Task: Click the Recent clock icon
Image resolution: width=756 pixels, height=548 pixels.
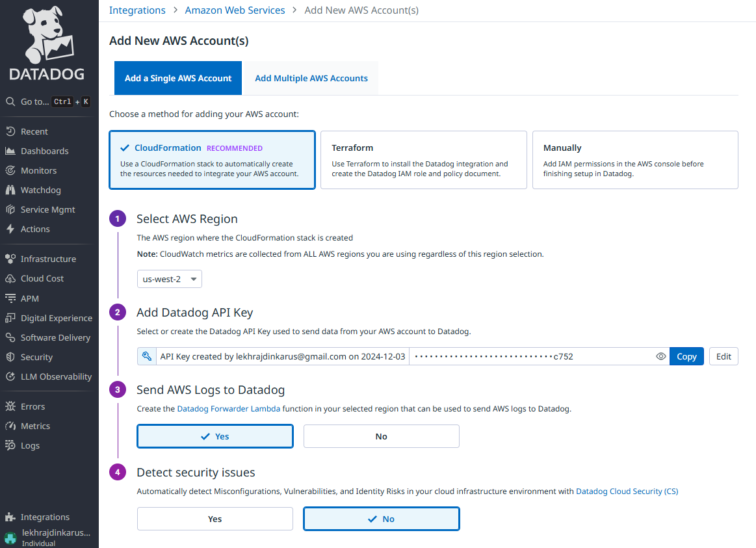Action: point(10,131)
